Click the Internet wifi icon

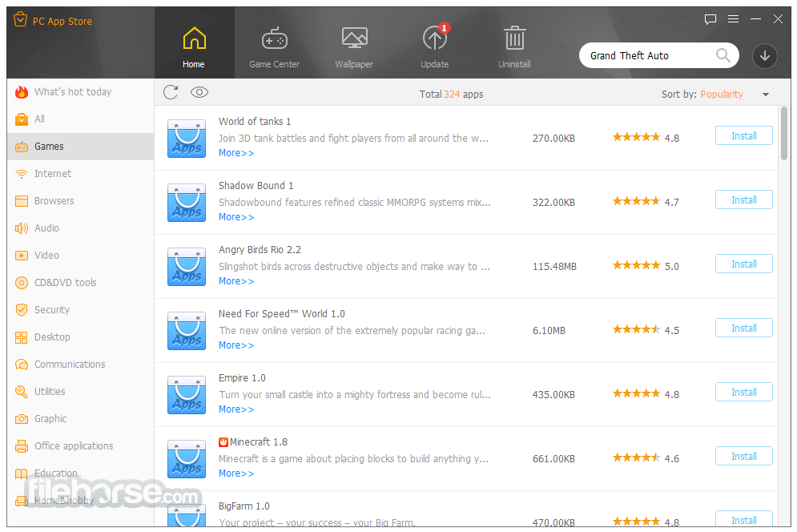(x=22, y=174)
